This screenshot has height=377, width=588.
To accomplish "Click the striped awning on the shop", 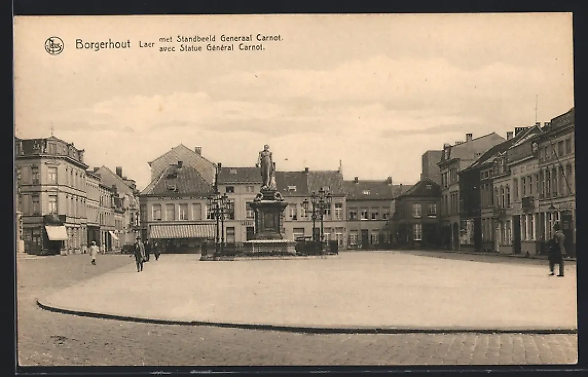I will pyautogui.click(x=180, y=231).
